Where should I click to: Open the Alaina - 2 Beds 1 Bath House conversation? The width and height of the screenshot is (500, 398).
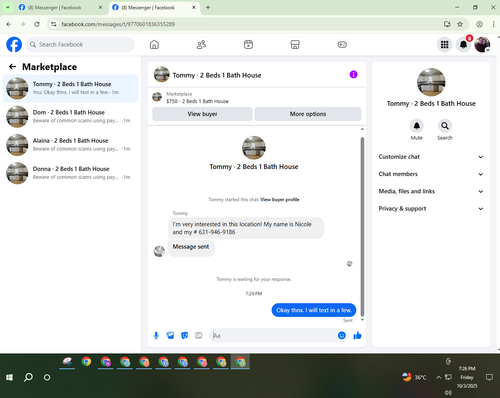71,145
